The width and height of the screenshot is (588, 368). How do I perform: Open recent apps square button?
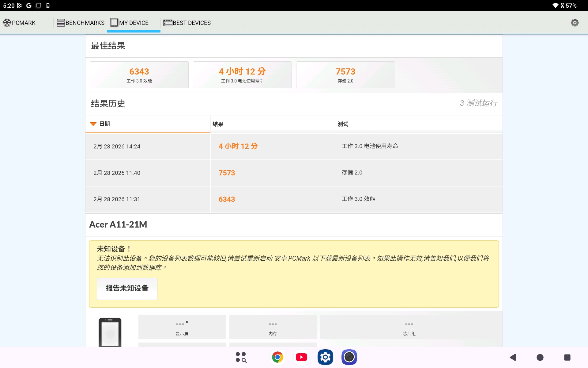pos(567,357)
